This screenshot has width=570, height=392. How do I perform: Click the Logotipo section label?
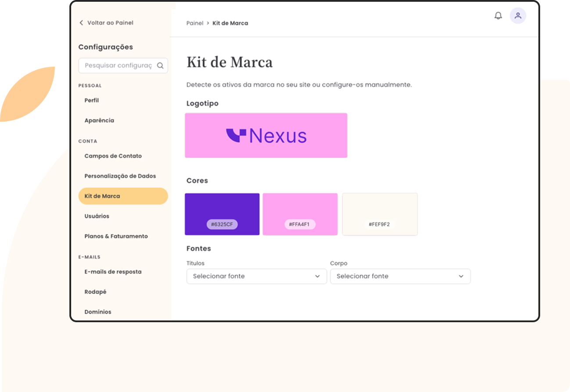[x=202, y=104]
